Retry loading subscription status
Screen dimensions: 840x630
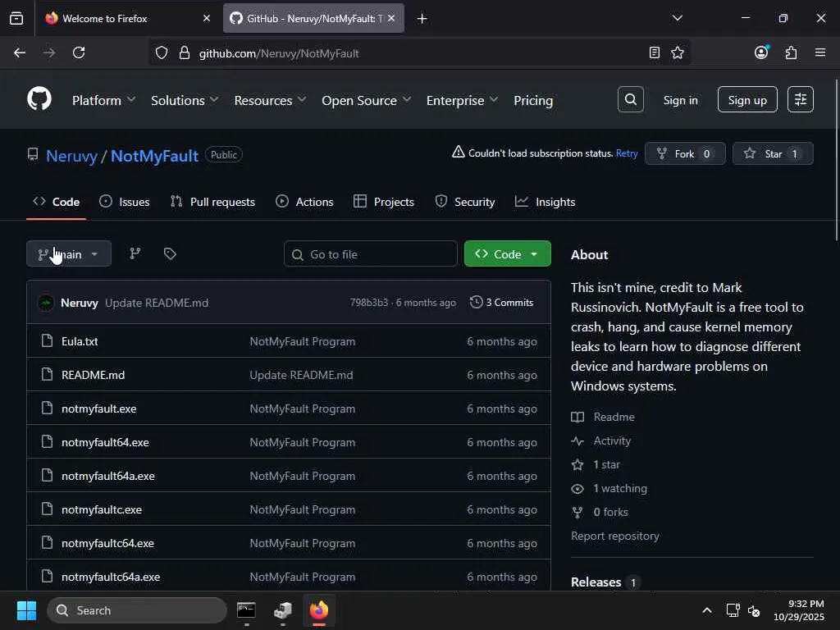pyautogui.click(x=626, y=153)
